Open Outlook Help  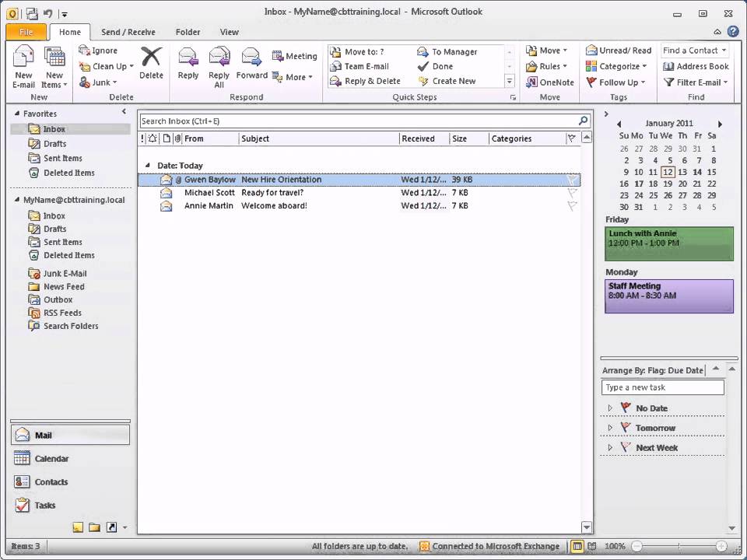click(733, 32)
